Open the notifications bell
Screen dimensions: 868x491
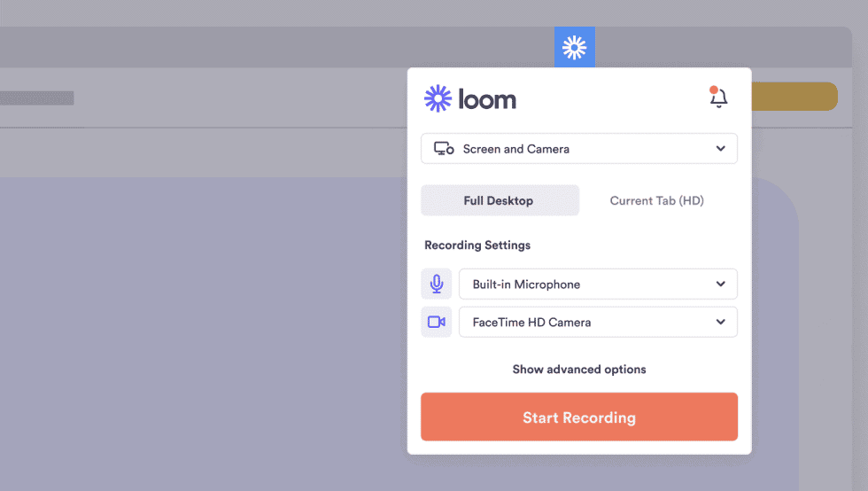click(x=719, y=98)
